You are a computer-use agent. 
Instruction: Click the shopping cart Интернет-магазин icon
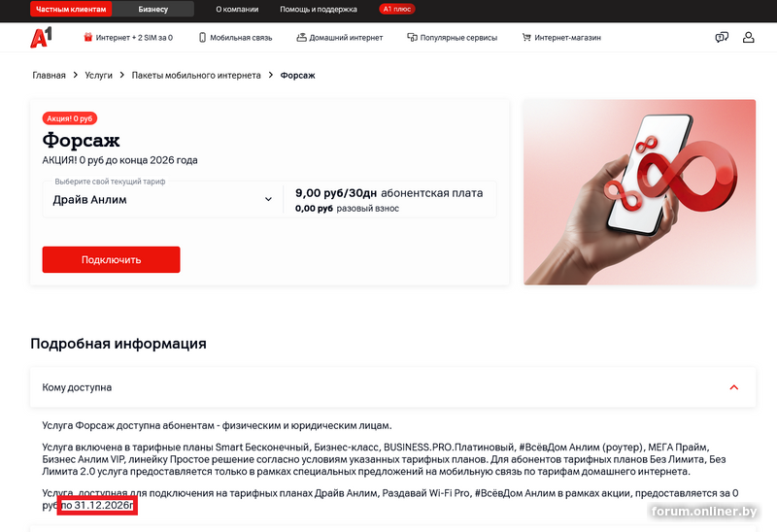pyautogui.click(x=526, y=38)
